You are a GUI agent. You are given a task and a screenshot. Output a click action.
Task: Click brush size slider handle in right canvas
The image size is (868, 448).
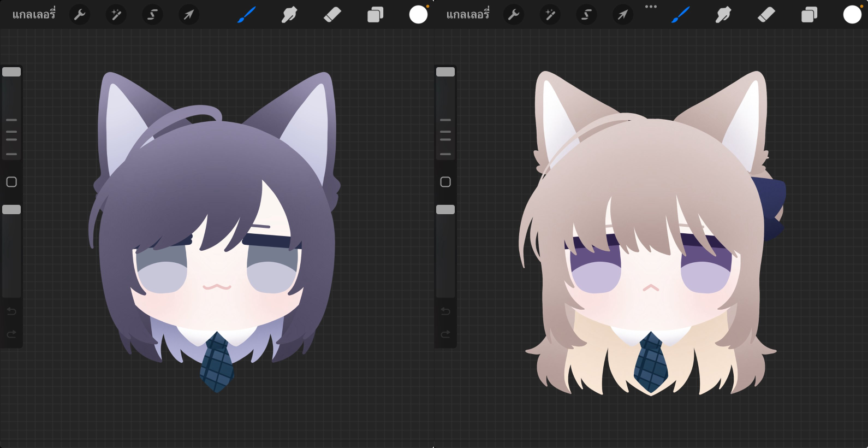445,72
